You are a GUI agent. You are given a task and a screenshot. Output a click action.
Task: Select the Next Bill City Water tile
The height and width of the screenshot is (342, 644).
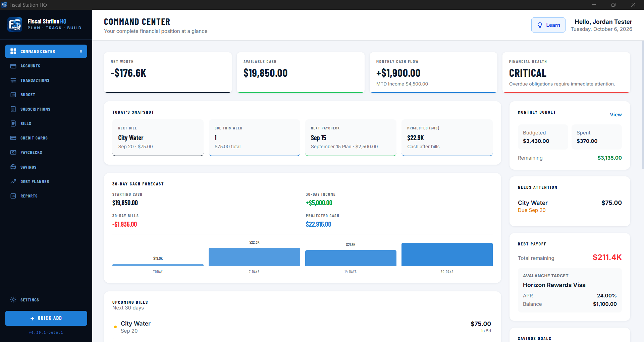pos(158,138)
